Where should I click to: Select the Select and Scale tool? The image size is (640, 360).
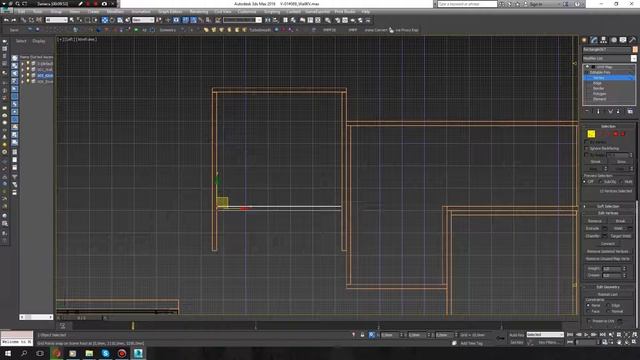[x=120, y=20]
